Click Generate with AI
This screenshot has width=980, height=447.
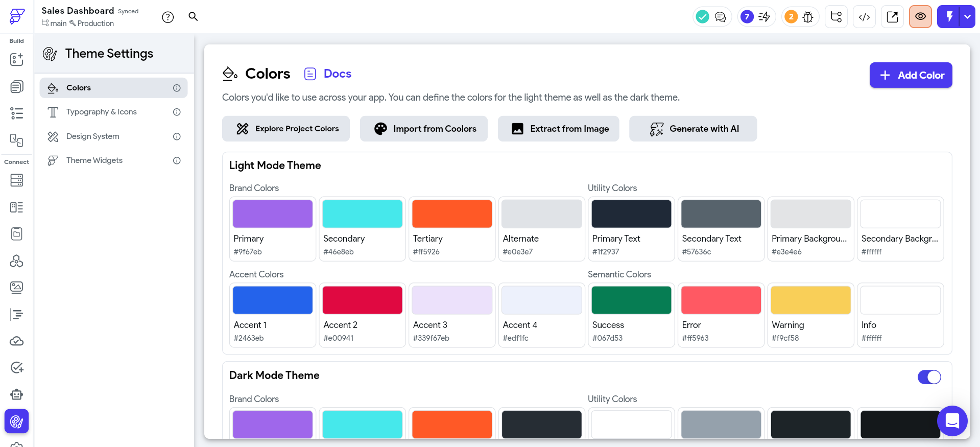tap(693, 129)
